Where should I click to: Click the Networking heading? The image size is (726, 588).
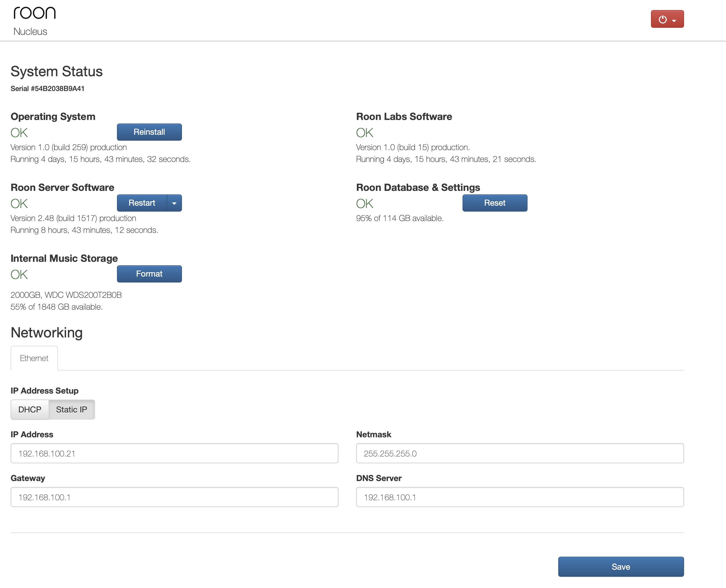tap(47, 333)
